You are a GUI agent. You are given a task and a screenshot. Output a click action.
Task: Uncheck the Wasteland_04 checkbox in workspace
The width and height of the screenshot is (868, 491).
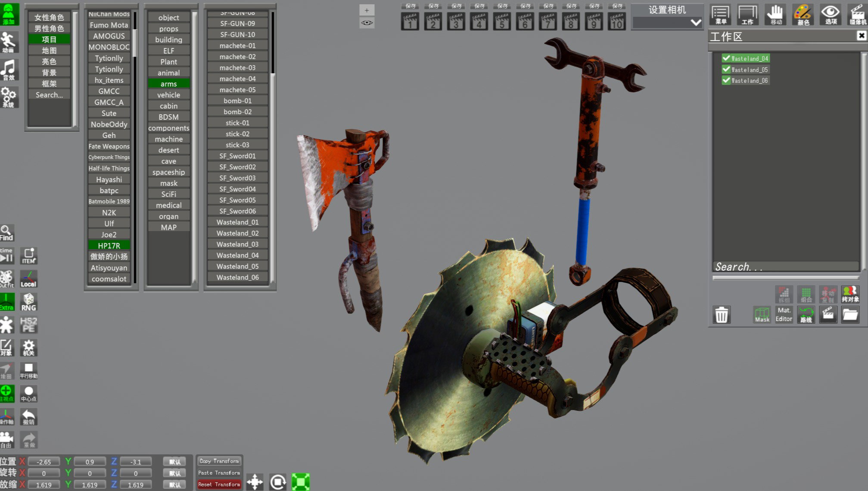tap(726, 58)
